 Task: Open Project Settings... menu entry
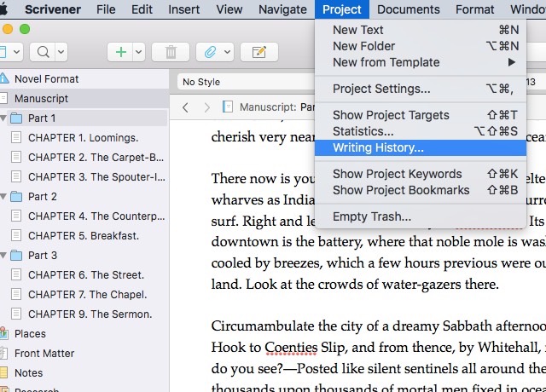point(421,89)
